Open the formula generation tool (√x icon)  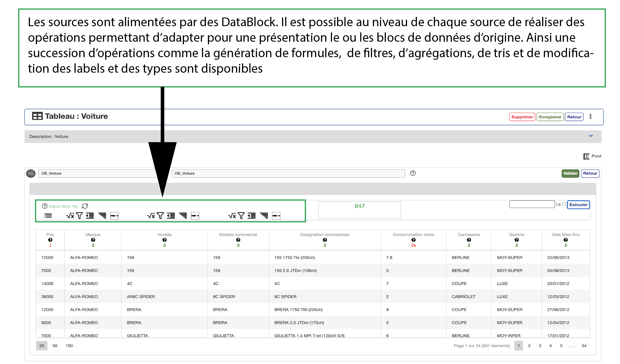[70, 216]
